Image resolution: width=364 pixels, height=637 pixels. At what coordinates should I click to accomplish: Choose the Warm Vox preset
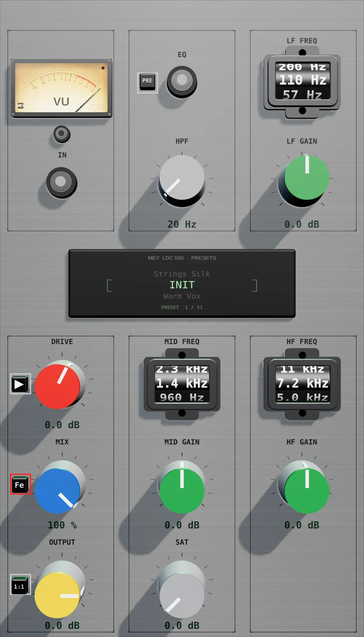(182, 296)
